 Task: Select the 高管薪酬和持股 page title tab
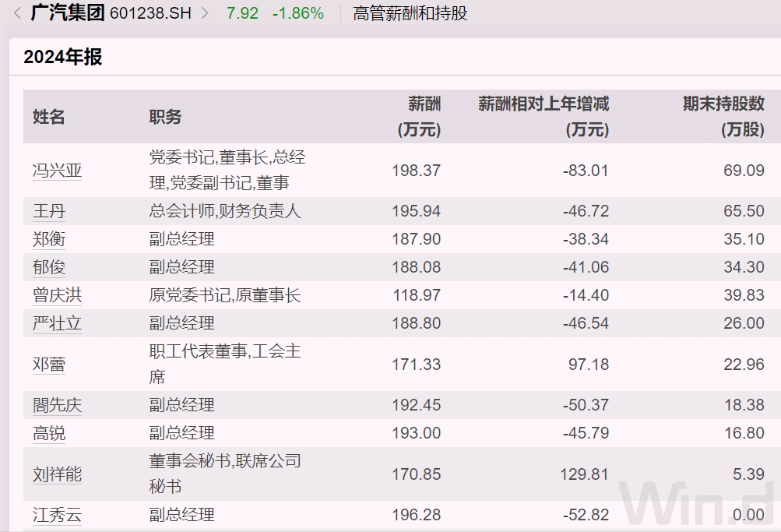(410, 13)
